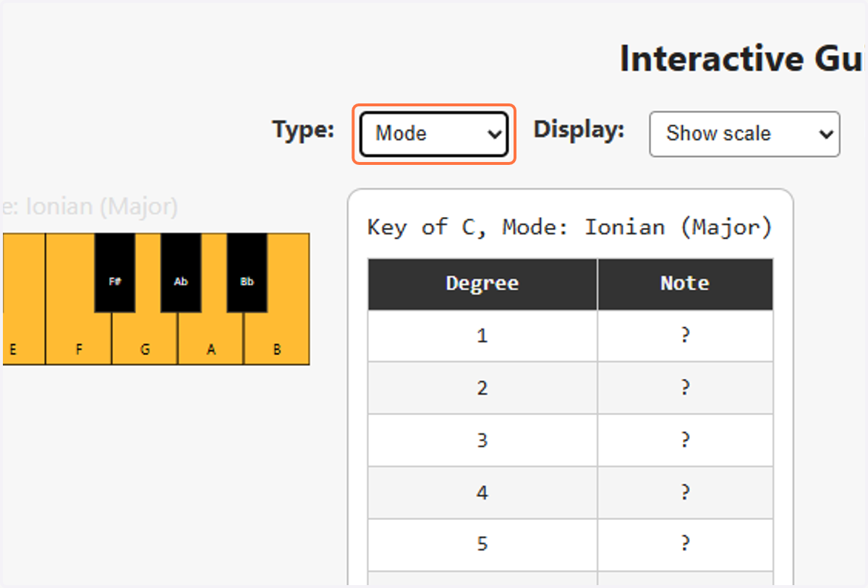Click the hidden note for degree 4

pyautogui.click(x=685, y=493)
